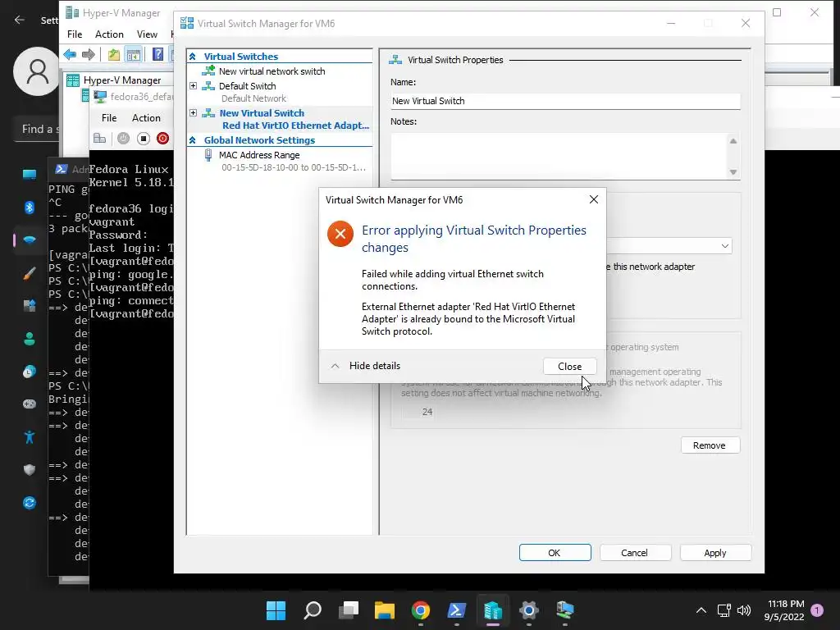Open Windows Update in Settings sidebar
840x630 pixels.
30,503
